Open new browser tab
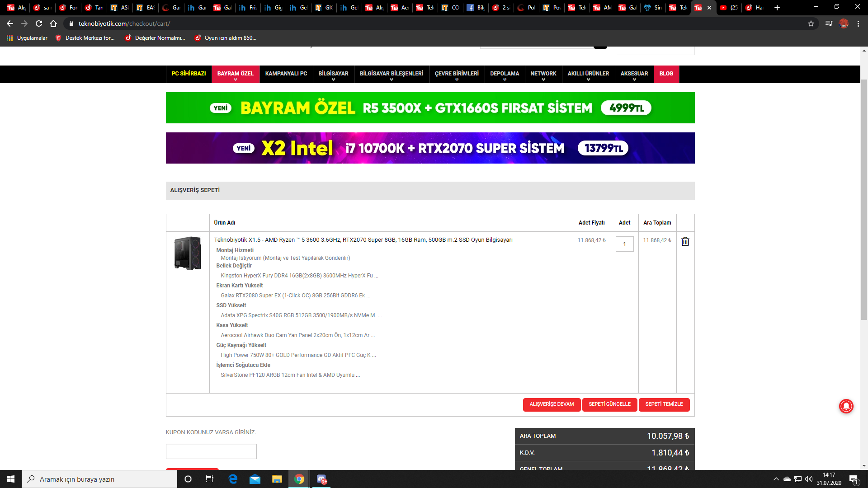Viewport: 868px width, 488px height. (x=777, y=8)
